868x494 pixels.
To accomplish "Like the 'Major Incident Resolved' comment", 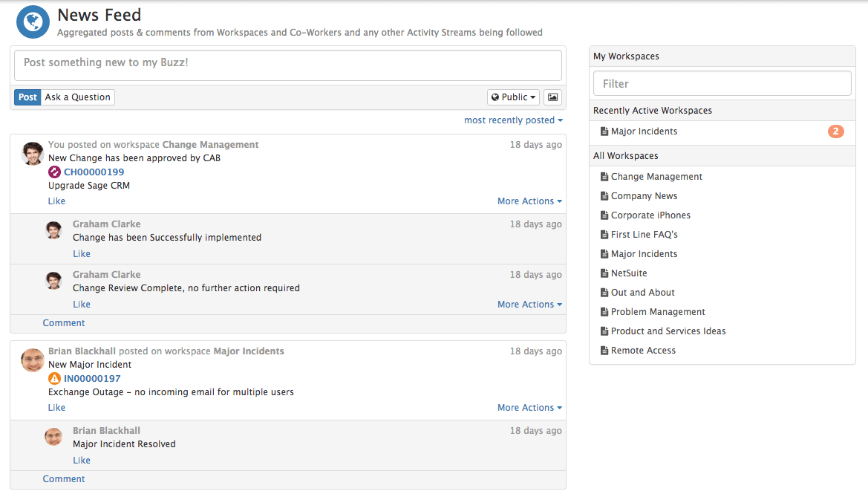I will coord(82,461).
